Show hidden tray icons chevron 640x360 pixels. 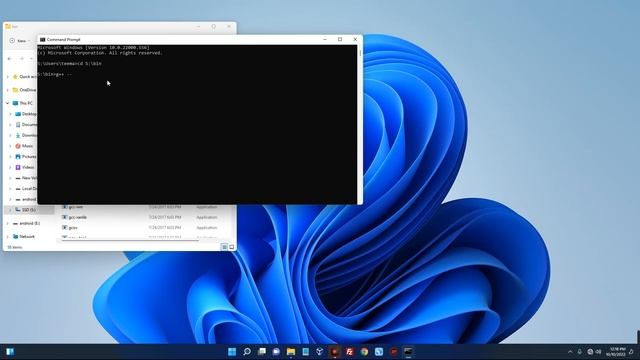pyautogui.click(x=570, y=351)
